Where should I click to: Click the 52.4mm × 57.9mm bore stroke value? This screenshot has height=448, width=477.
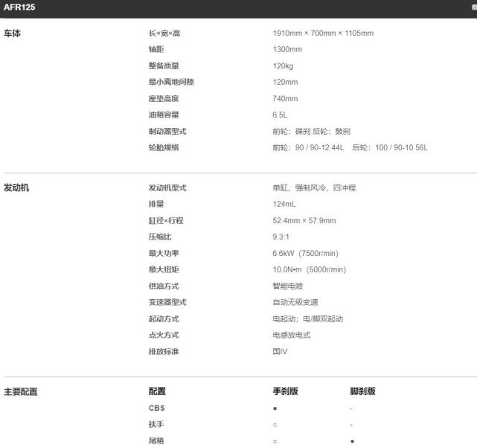point(304,221)
